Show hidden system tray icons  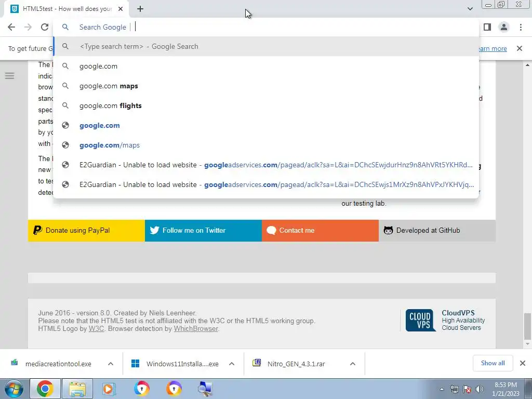coord(442,389)
